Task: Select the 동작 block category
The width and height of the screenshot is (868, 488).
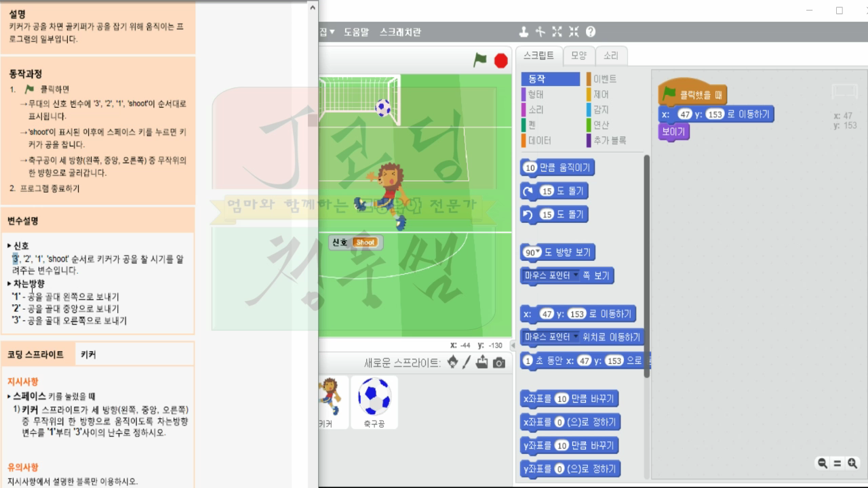Action: (551, 79)
